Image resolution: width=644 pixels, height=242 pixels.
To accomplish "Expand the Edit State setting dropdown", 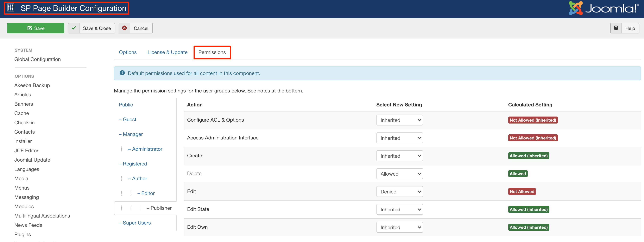I will [x=399, y=209].
